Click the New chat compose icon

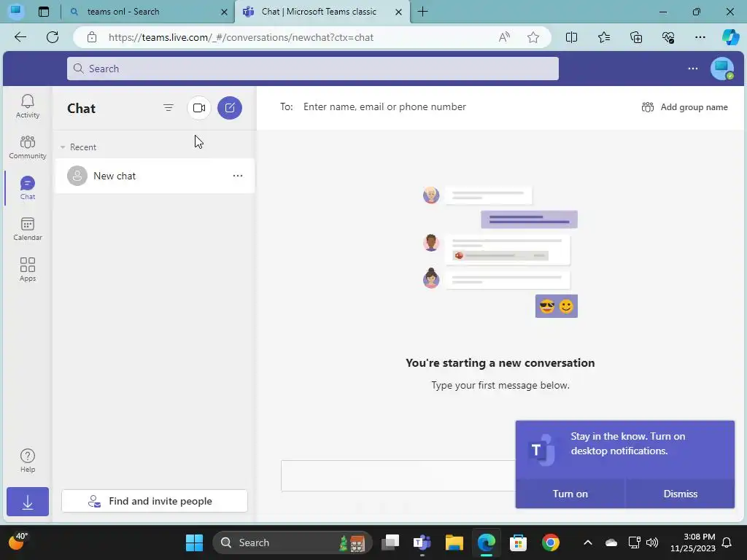230,108
